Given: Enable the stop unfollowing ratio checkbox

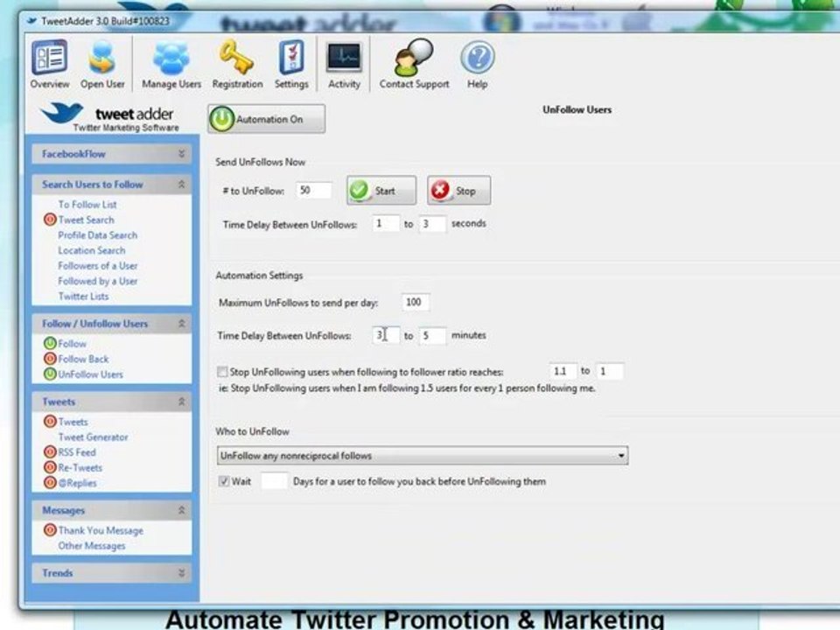Looking at the screenshot, I should tap(222, 371).
